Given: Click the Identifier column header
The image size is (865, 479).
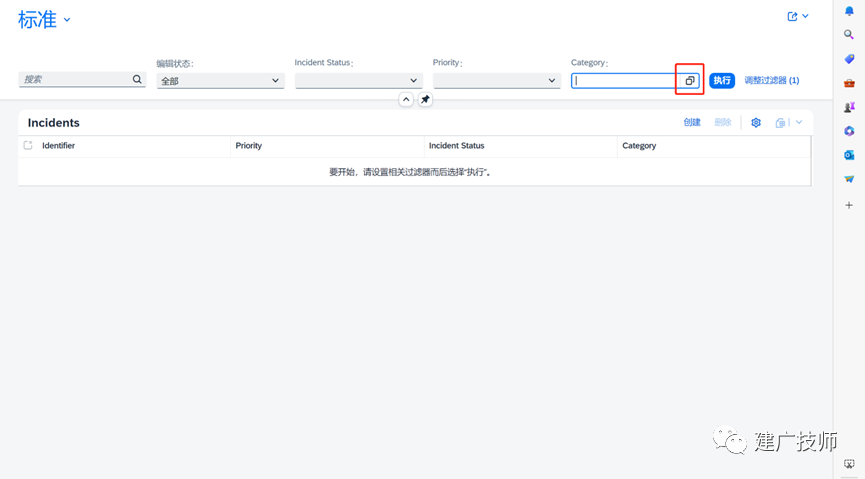Looking at the screenshot, I should (58, 146).
